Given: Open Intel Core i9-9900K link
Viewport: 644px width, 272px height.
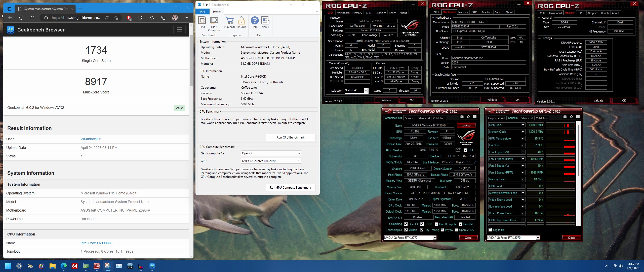Looking at the screenshot, I should pos(96,243).
